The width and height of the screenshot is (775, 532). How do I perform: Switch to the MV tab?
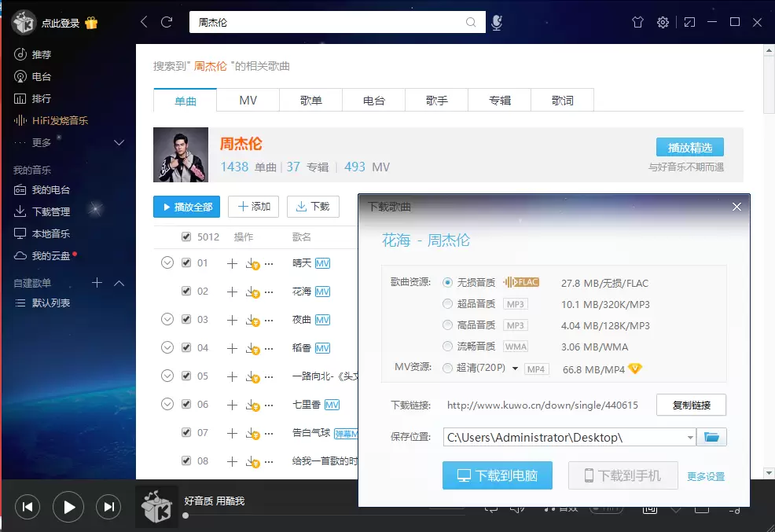(x=248, y=101)
